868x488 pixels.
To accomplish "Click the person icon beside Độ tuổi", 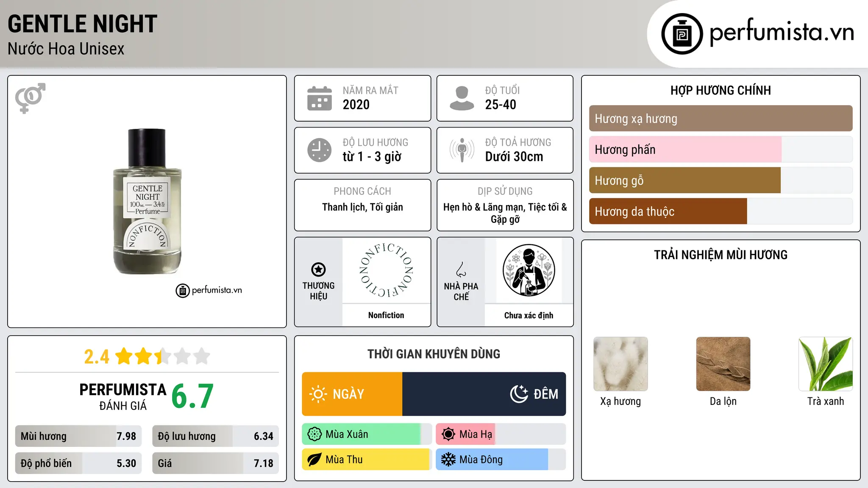I will (x=462, y=98).
